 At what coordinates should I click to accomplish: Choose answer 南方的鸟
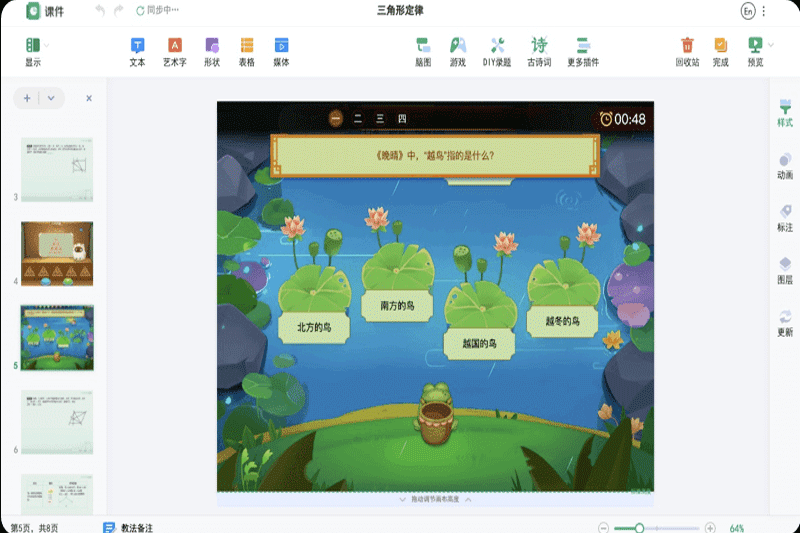(397, 306)
